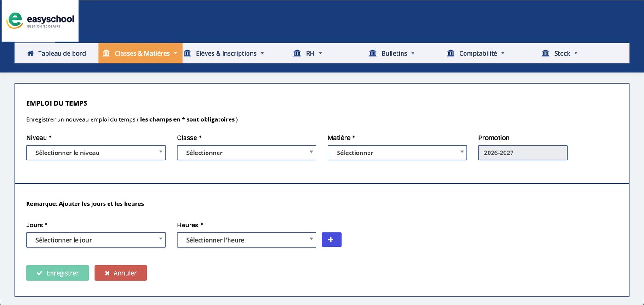Open the Stock menu

pyautogui.click(x=559, y=53)
